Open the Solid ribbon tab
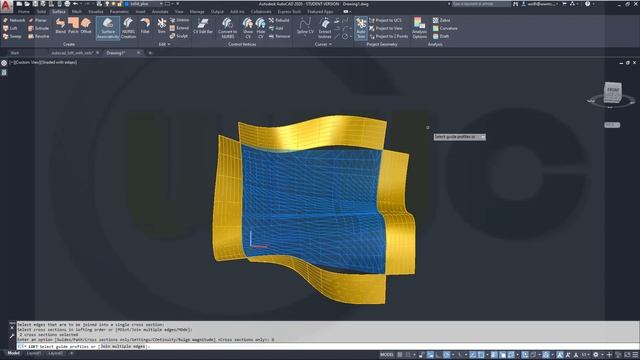640x360 pixels. (41, 12)
